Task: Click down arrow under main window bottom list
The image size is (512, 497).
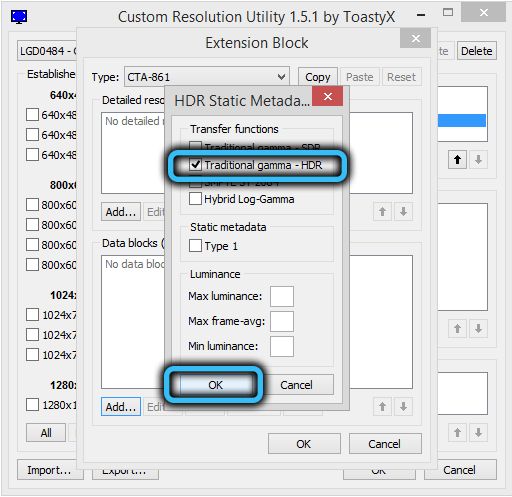Action: click(x=478, y=433)
